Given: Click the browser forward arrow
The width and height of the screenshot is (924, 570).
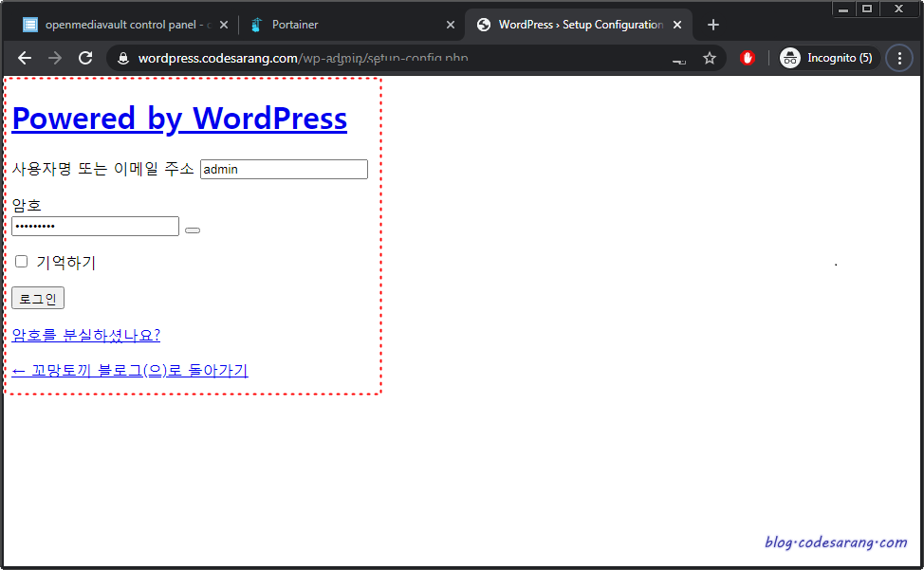Looking at the screenshot, I should pos(55,58).
